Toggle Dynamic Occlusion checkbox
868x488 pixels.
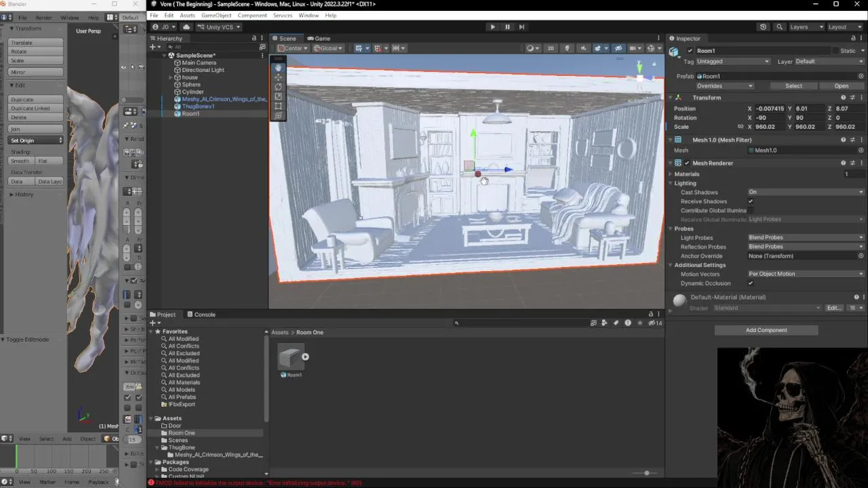[x=751, y=283]
